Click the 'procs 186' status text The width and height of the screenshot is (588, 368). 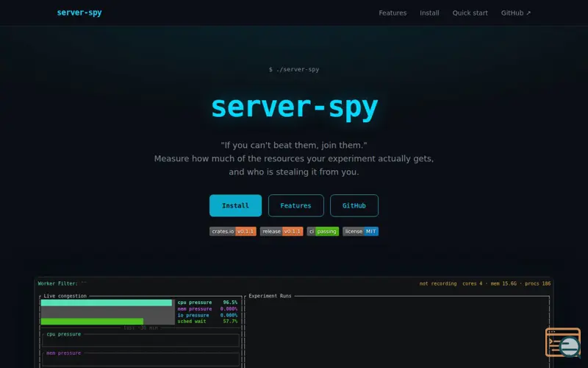(x=538, y=283)
